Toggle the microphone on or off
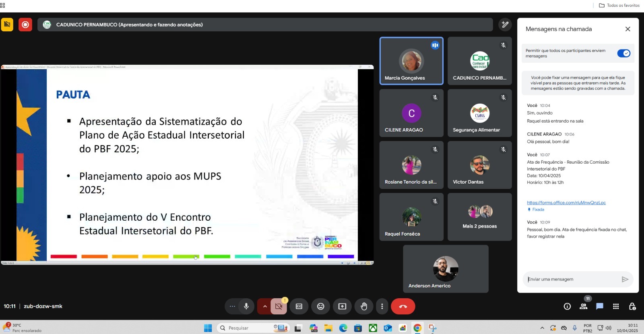644x334 pixels. point(246,306)
